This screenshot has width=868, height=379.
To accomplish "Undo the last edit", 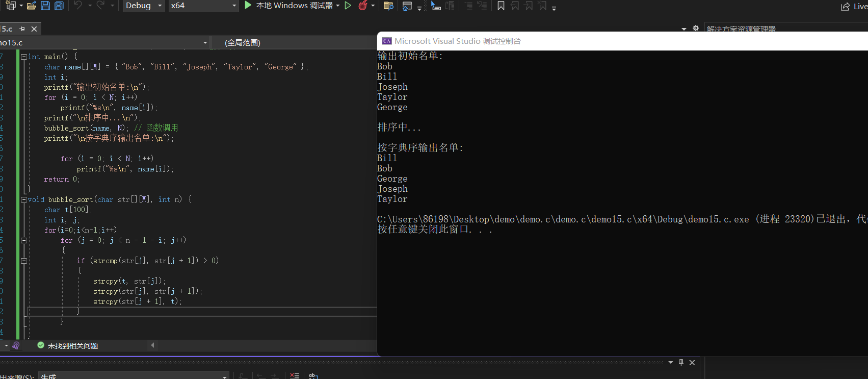I will [78, 6].
